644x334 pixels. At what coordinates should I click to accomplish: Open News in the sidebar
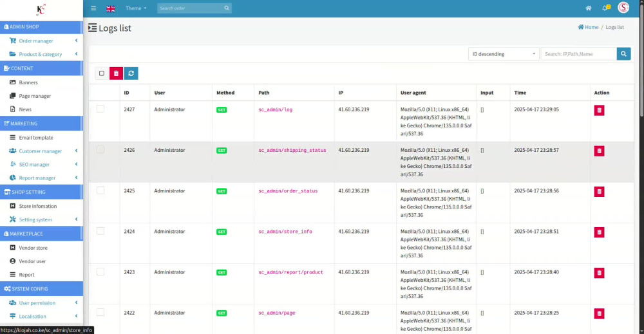pyautogui.click(x=25, y=109)
